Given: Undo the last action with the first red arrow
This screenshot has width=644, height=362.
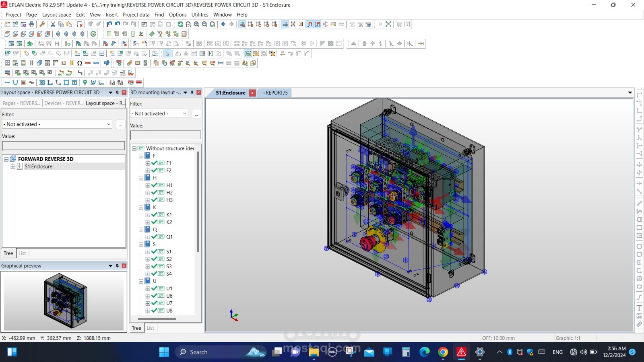Looking at the screenshot, I should (x=109, y=24).
